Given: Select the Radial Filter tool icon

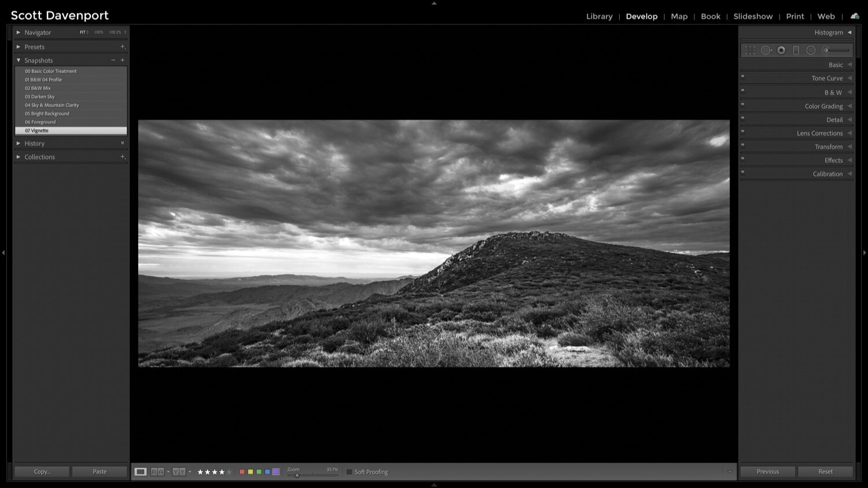Looking at the screenshot, I should tap(811, 50).
